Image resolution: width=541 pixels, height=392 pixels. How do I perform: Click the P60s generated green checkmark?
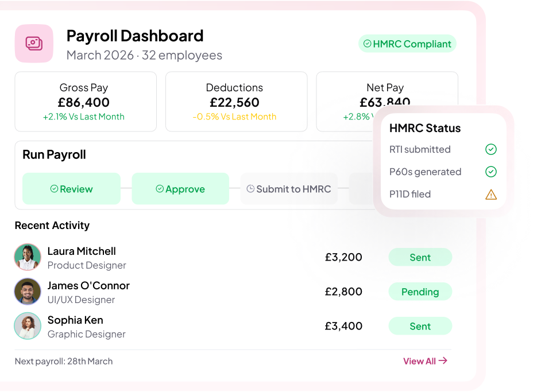(490, 172)
